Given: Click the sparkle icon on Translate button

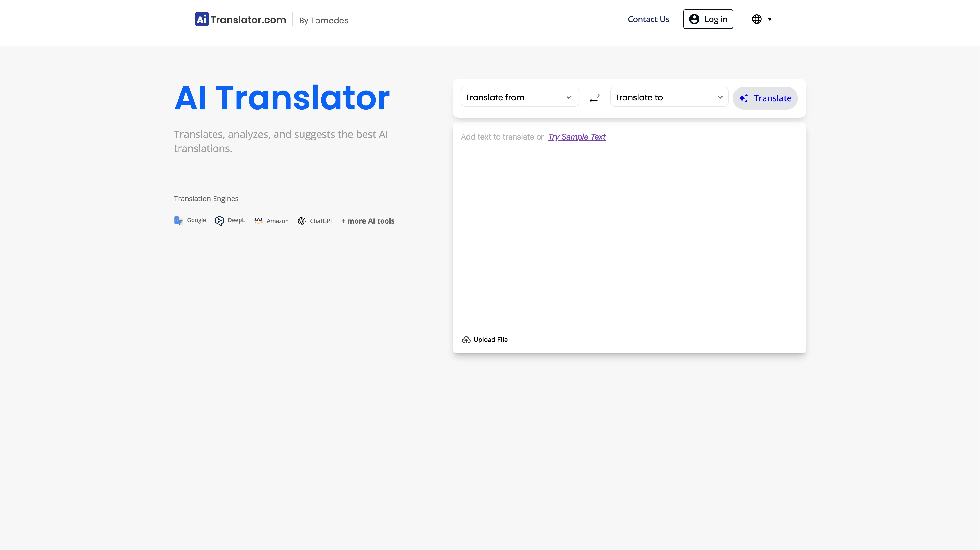Looking at the screenshot, I should (x=743, y=98).
